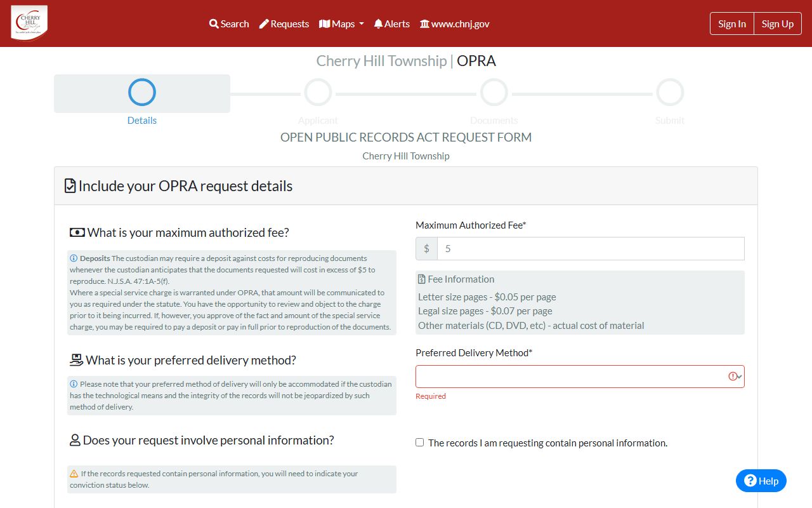The image size is (812, 508).
Task: Click the person icon beside personal information question
Action: click(75, 440)
